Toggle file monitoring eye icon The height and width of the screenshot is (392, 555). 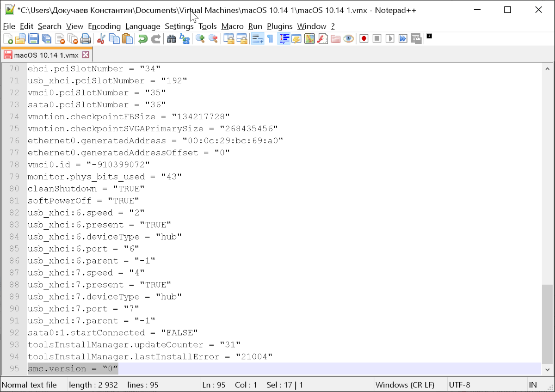tap(348, 39)
